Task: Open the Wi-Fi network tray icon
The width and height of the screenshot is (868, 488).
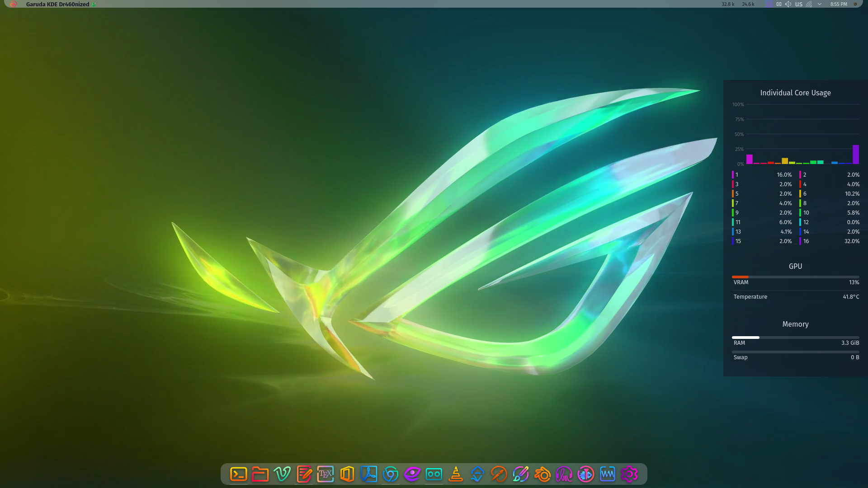Action: (x=809, y=4)
